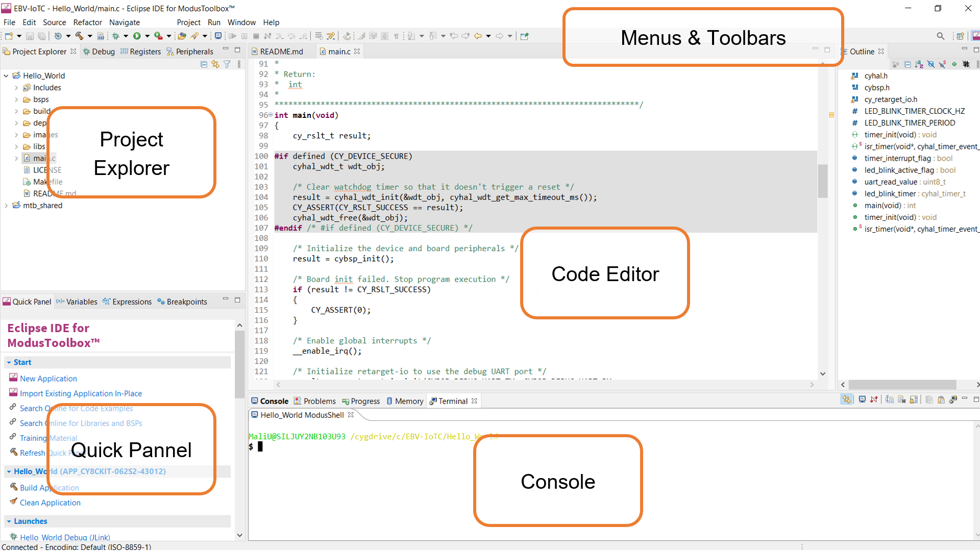Click Collapse All in Project Explorer
This screenshot has width=980, height=551.
coord(204,64)
